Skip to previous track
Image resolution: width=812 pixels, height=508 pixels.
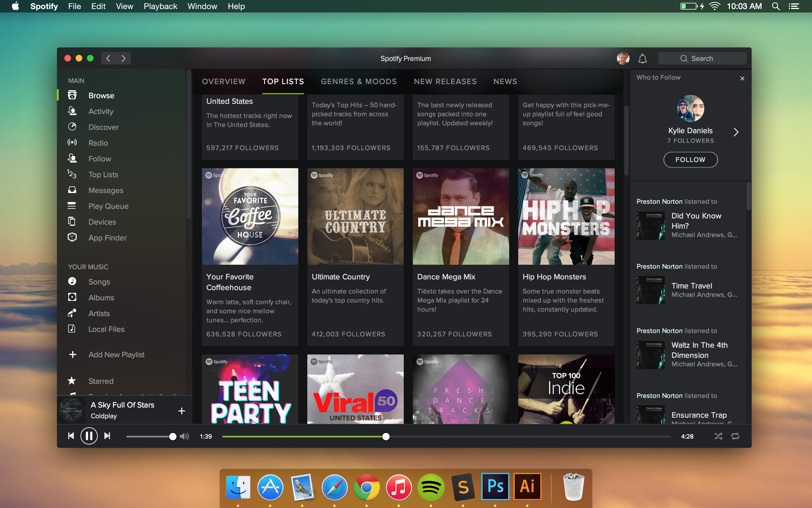click(x=71, y=436)
